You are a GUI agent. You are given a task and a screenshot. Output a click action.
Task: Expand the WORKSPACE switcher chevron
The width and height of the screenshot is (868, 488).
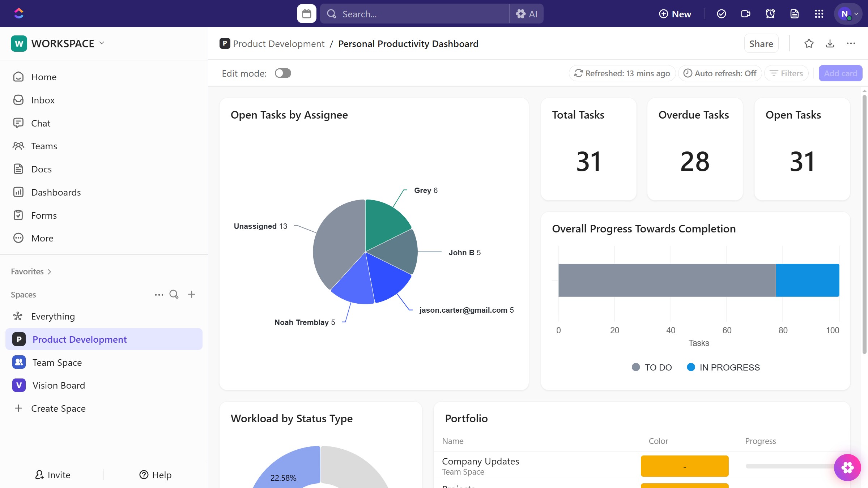[102, 43]
